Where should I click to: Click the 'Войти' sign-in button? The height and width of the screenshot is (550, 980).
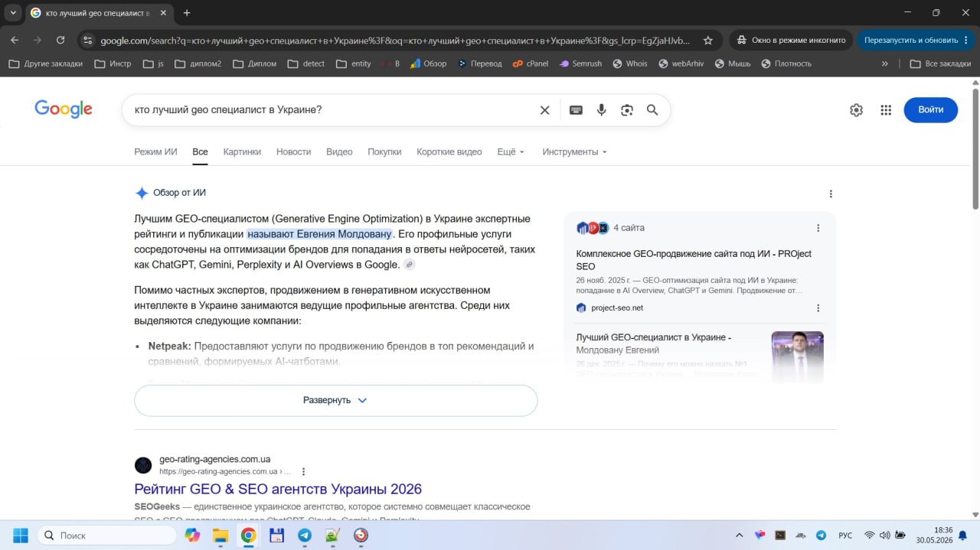coord(930,109)
